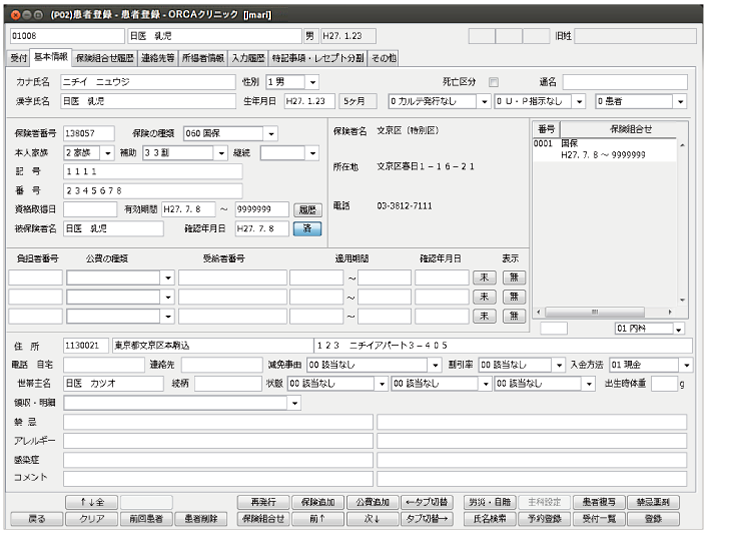
Task: Click the 公費追加 button
Action: pos(372,502)
